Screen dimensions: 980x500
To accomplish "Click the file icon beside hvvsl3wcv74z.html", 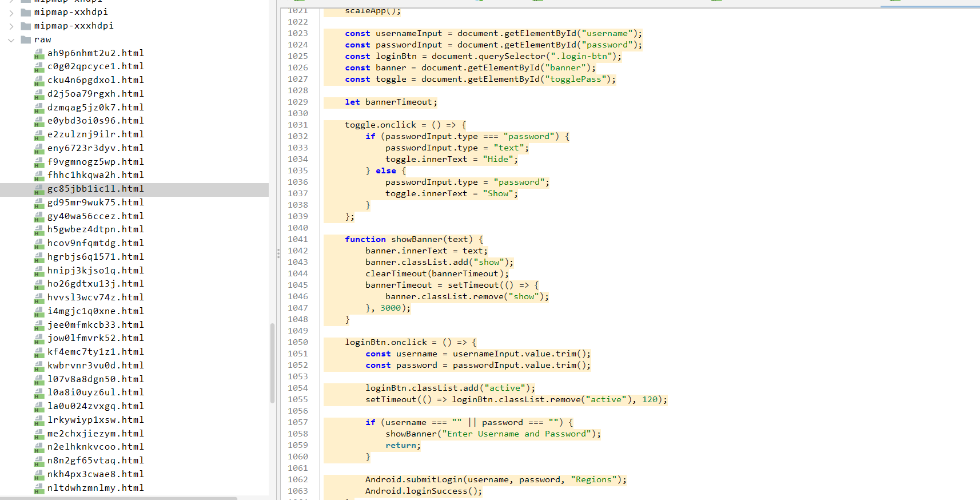I will (x=39, y=298).
